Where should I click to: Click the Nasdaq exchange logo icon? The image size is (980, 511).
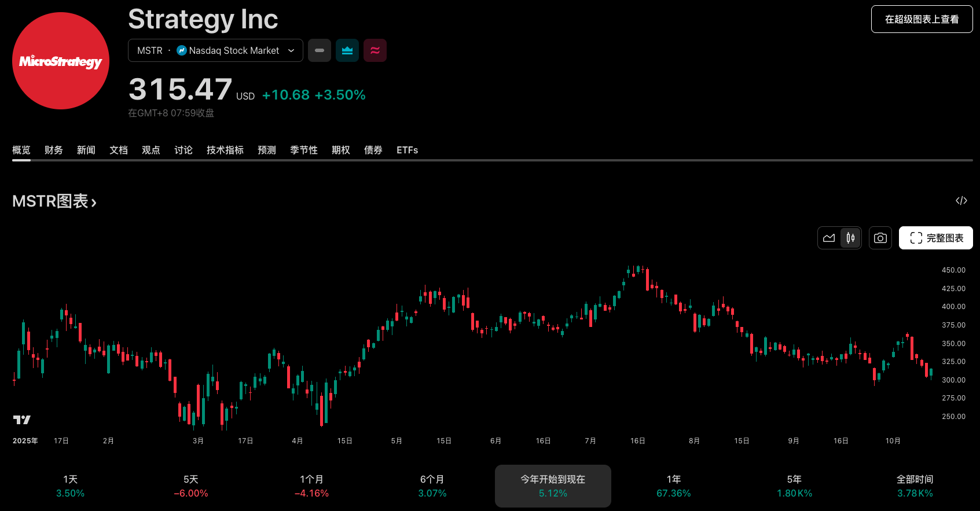(182, 50)
